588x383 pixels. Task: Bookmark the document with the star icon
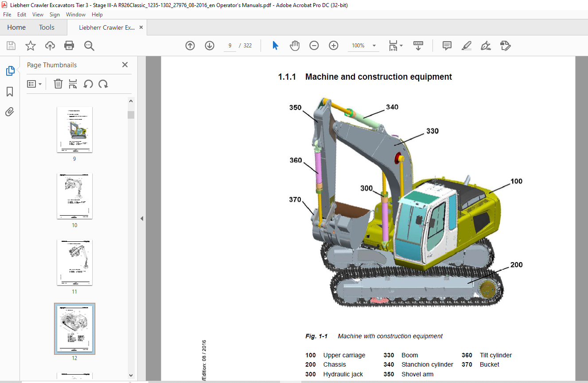(31, 46)
